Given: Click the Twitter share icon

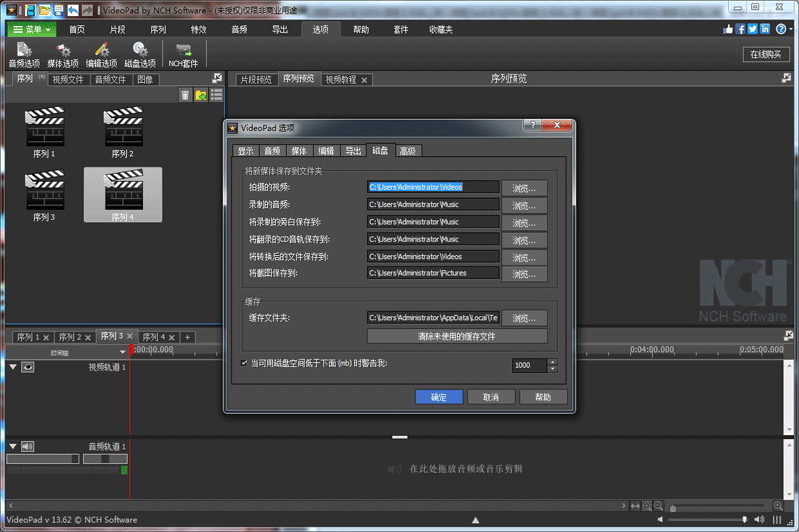Looking at the screenshot, I should pyautogui.click(x=752, y=29).
